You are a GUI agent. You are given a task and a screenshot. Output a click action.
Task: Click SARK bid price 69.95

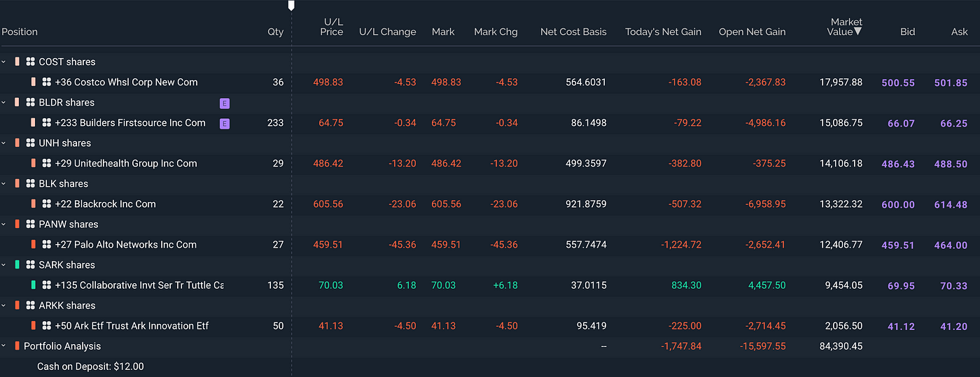[902, 285]
